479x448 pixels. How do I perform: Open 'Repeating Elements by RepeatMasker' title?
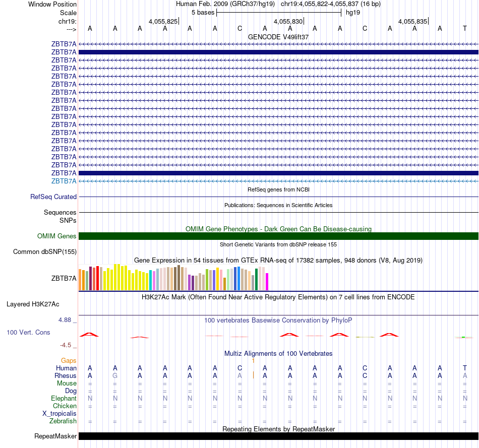click(x=278, y=429)
